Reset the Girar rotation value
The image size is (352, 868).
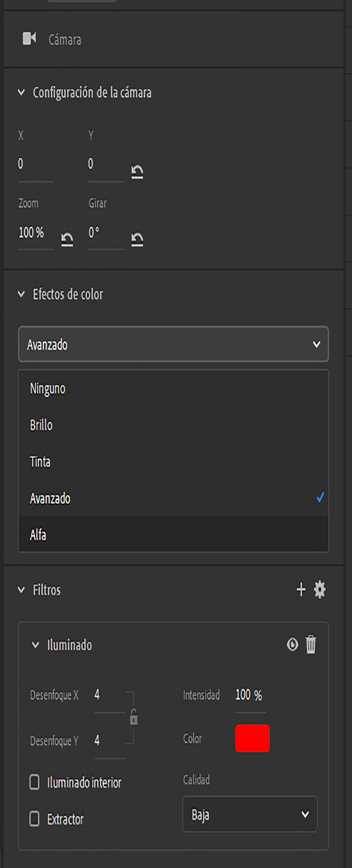tap(137, 238)
